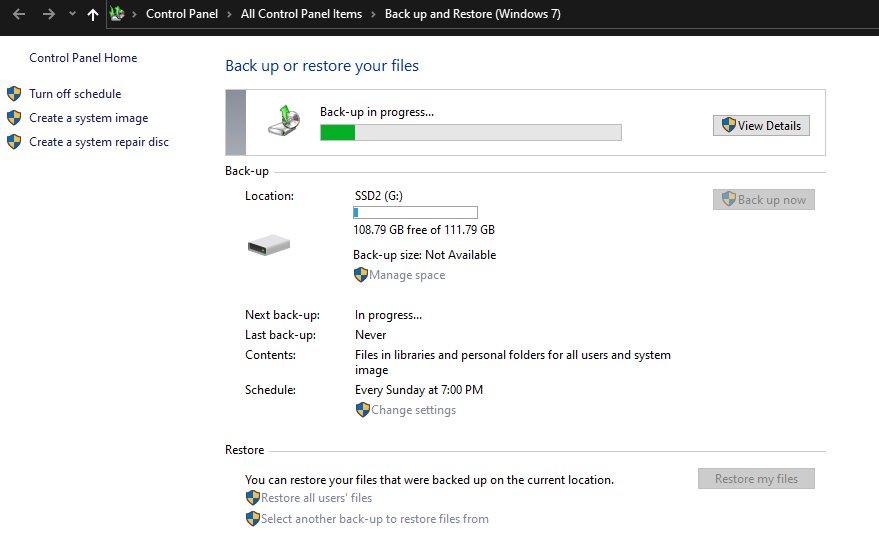Image resolution: width=879 pixels, height=550 pixels.
Task: Click the 'Back-up in progress...' text
Action: tap(377, 112)
